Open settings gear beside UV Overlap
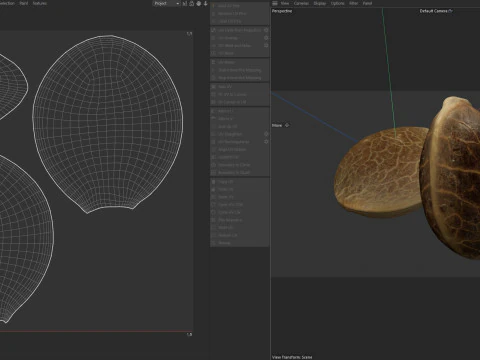This screenshot has width=480, height=360. [266, 38]
